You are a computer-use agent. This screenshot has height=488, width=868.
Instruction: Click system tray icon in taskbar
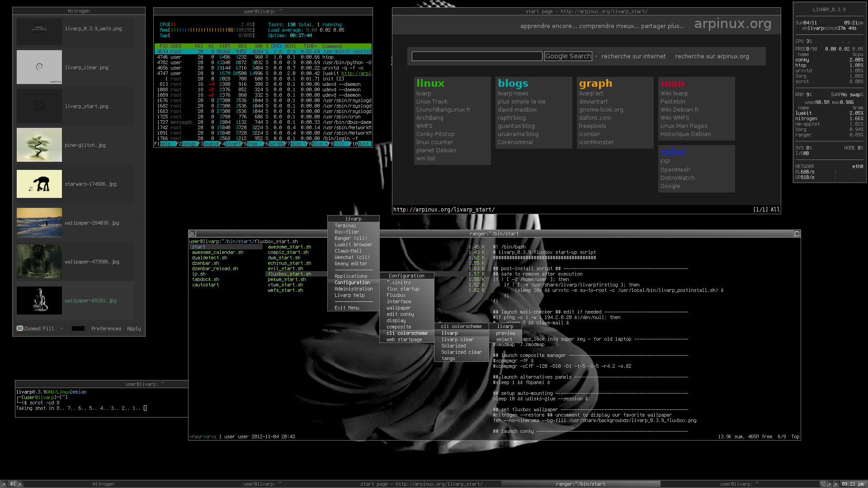(823, 484)
